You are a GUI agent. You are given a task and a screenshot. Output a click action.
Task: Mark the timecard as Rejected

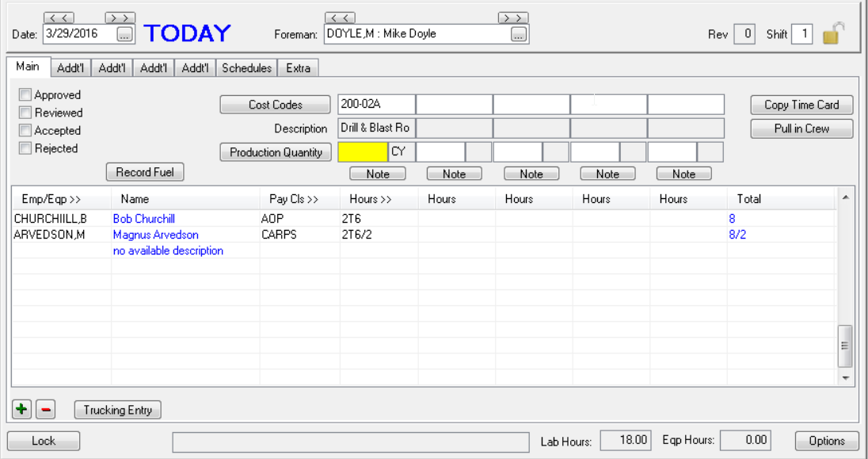25,148
